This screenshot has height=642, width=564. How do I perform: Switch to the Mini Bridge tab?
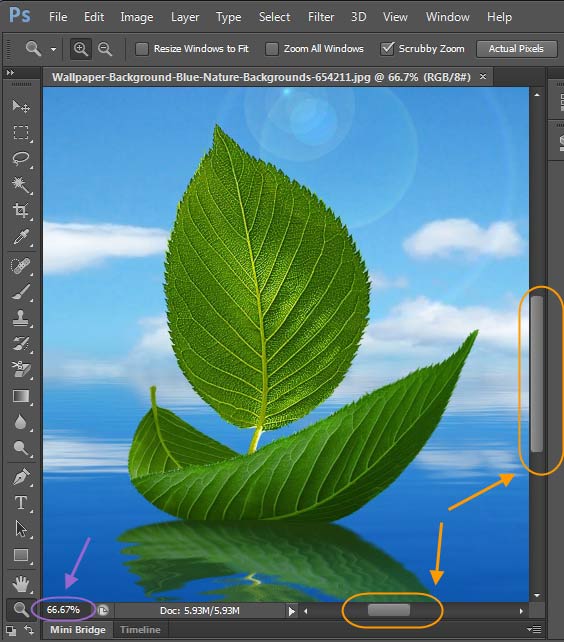78,630
